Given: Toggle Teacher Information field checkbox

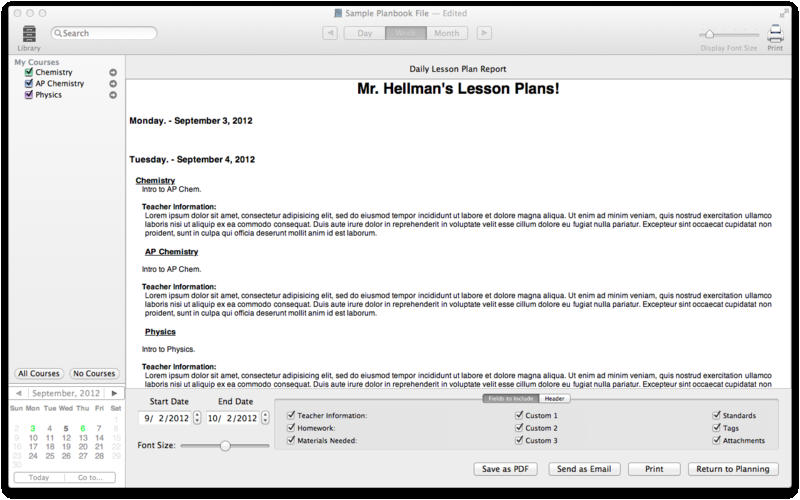Looking at the screenshot, I should point(291,415).
